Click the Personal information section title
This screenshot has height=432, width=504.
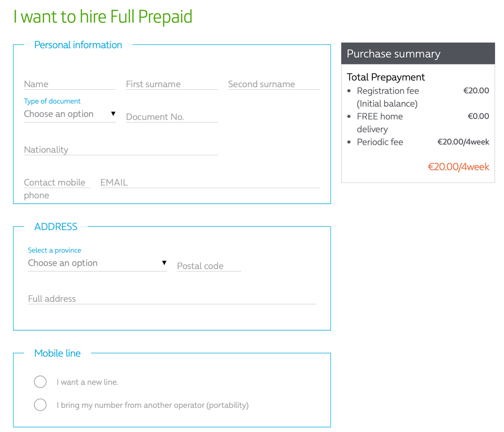point(78,45)
